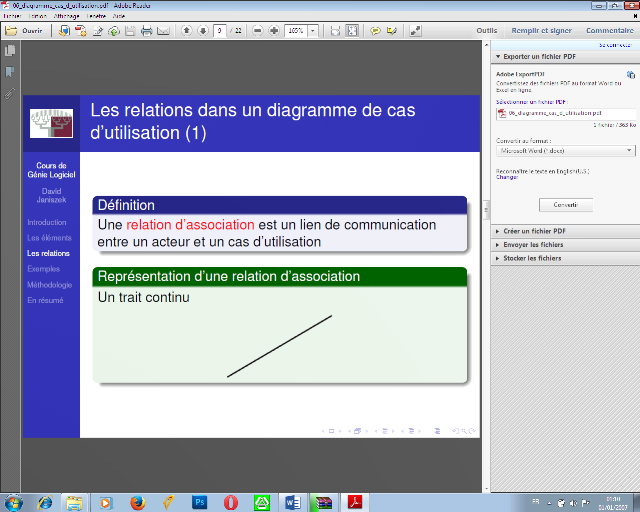Switch to the Commentaire pane tab
Viewport: 640px width, 512px height.
point(610,31)
